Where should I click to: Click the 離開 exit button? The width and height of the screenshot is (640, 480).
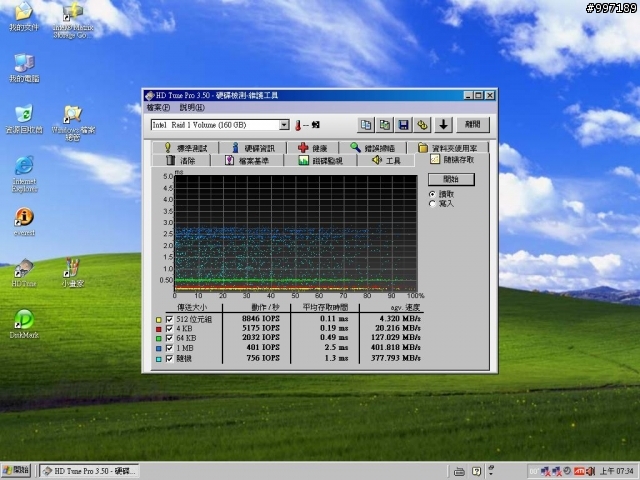click(x=473, y=125)
